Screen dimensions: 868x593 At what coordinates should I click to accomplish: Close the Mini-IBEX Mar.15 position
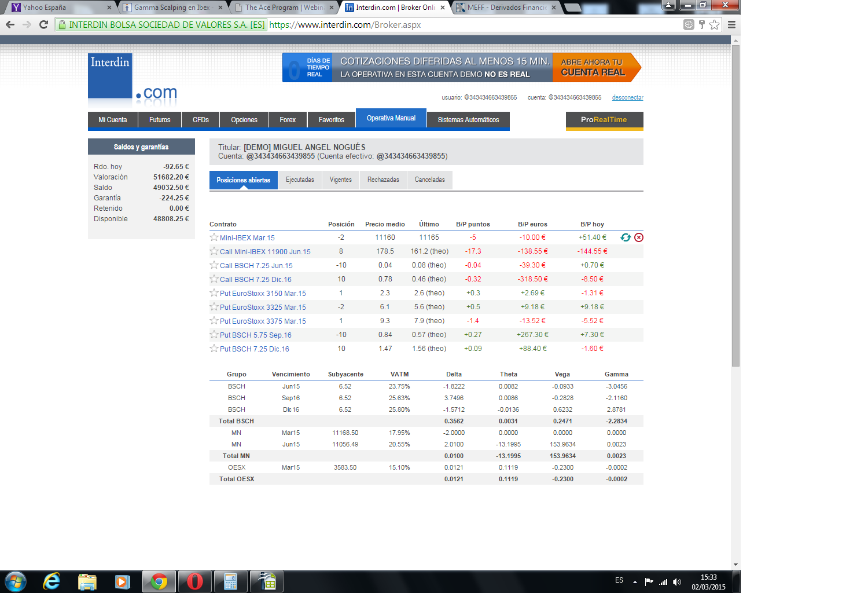(x=639, y=237)
